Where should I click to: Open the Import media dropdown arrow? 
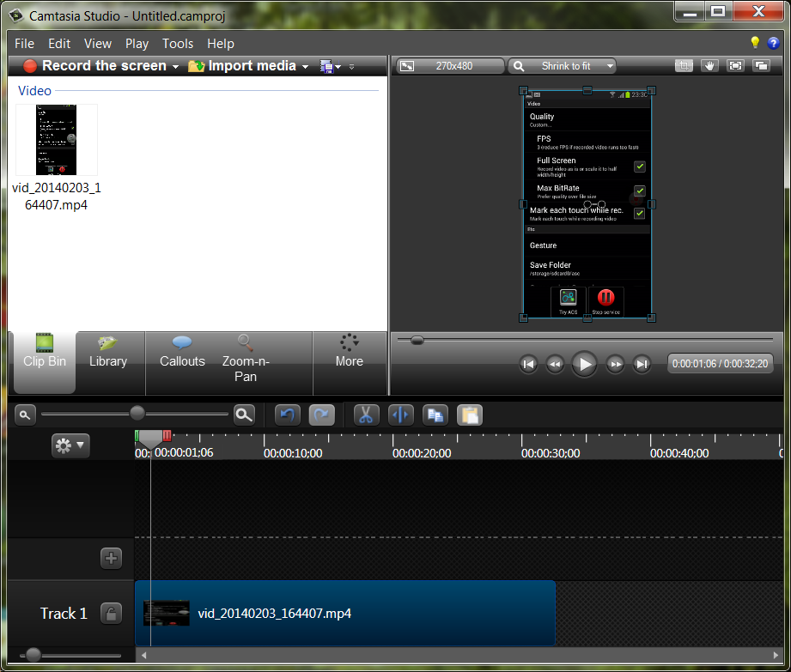[305, 67]
